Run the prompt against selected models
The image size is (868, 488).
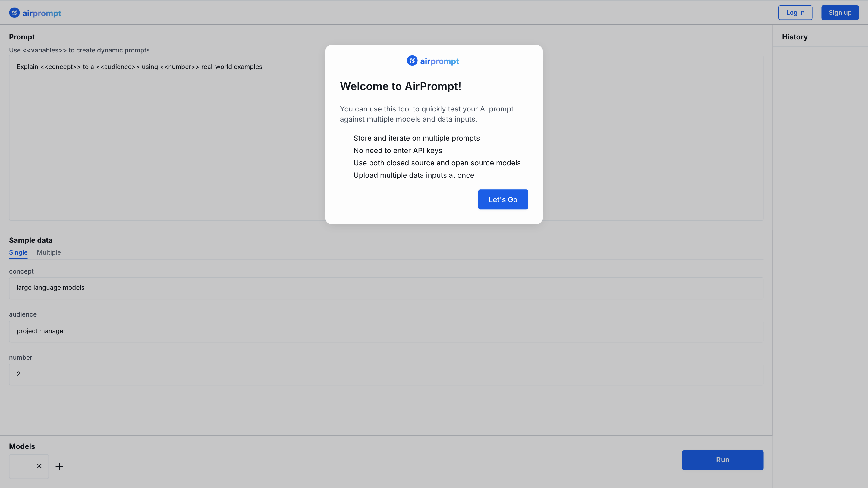point(722,460)
